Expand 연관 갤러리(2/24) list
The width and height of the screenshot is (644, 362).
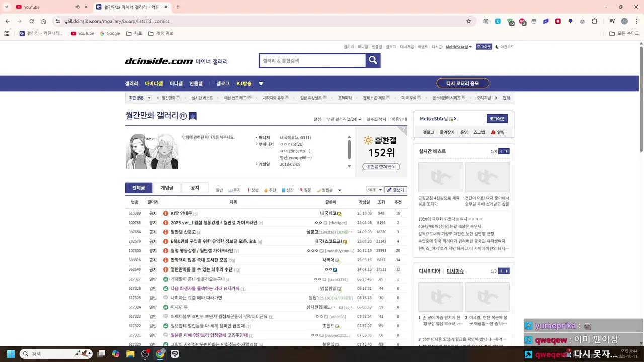[x=344, y=119]
